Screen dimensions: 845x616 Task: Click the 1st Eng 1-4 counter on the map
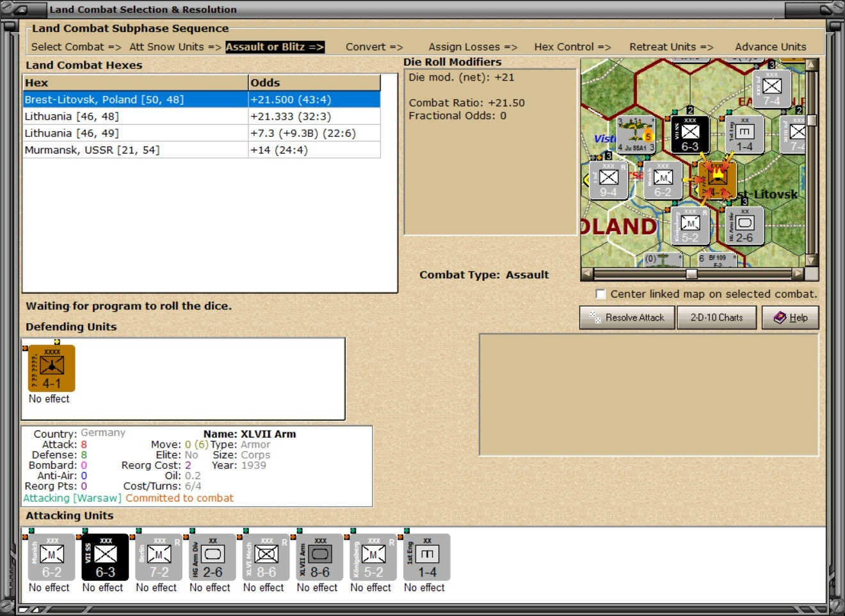pos(744,135)
